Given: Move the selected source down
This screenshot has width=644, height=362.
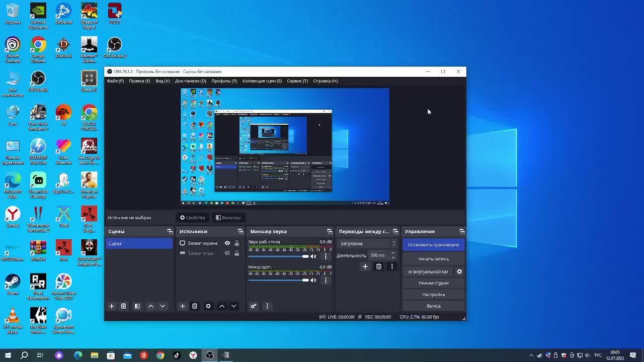Looking at the screenshot, I should 234,306.
